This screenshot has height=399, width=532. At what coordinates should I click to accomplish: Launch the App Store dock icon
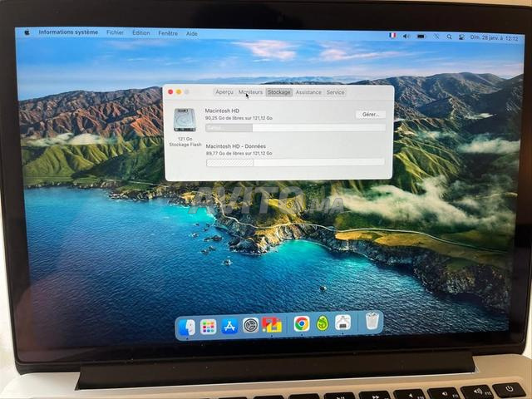[x=229, y=326]
